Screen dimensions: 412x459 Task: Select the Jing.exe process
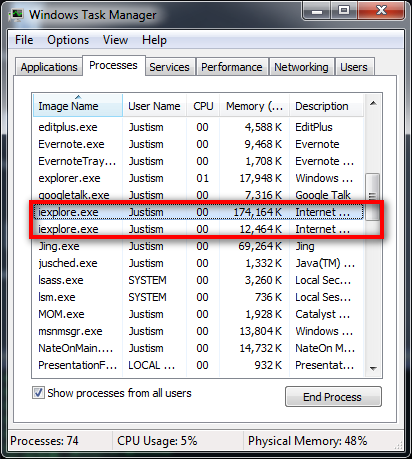click(x=198, y=246)
